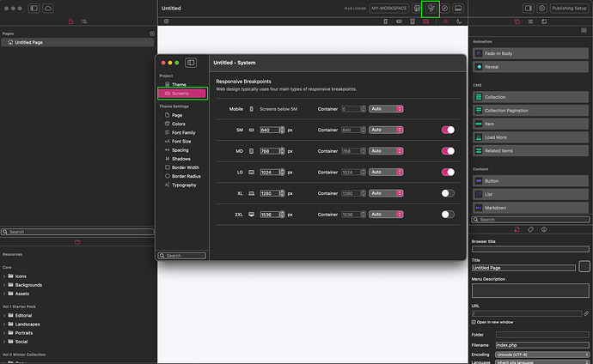Select Screens in System sidebar
593x364 pixels.
click(x=182, y=94)
